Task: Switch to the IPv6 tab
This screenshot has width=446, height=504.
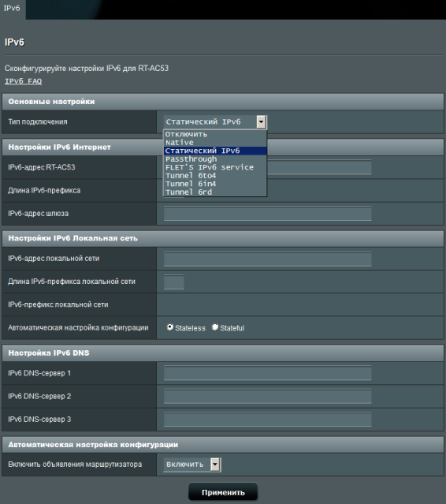Action: pyautogui.click(x=12, y=8)
